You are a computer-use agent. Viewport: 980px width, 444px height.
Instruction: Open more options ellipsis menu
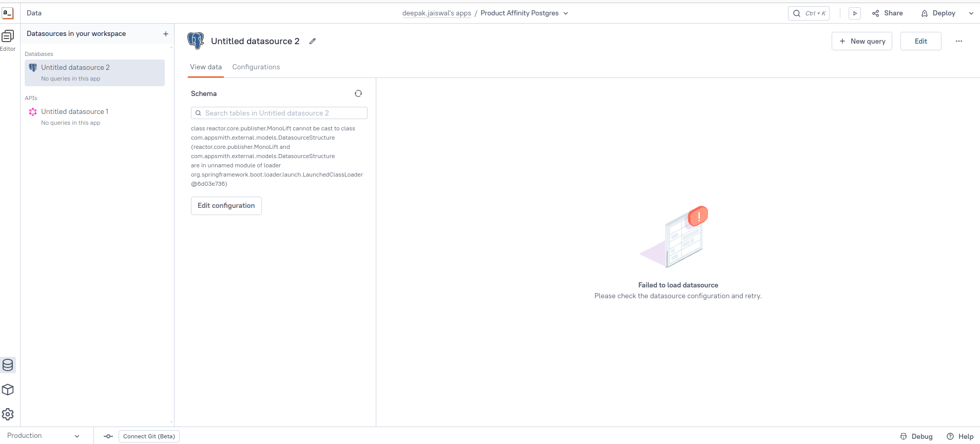[x=959, y=41]
